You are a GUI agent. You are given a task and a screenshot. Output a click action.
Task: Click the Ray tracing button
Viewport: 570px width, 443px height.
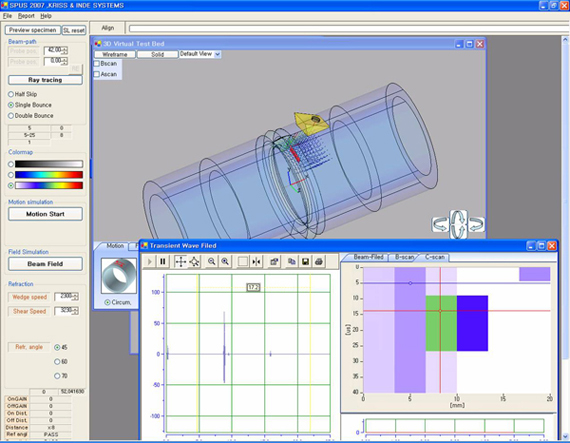coord(45,80)
